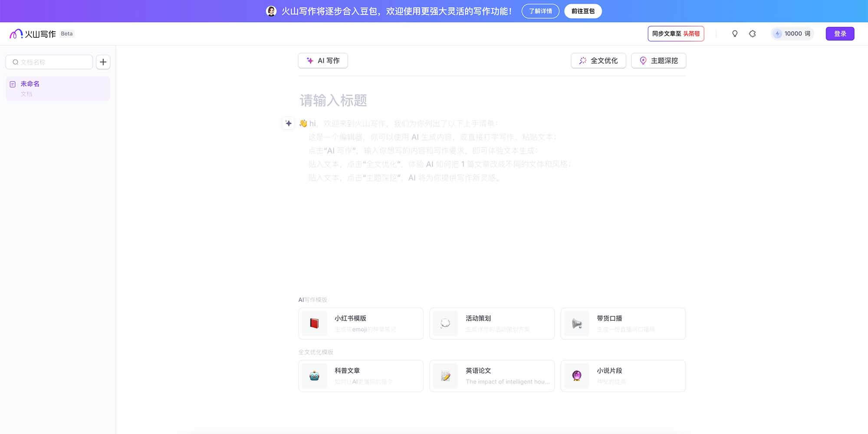Select the 未命名 document in sidebar
Viewport: 868px width, 434px height.
click(58, 88)
